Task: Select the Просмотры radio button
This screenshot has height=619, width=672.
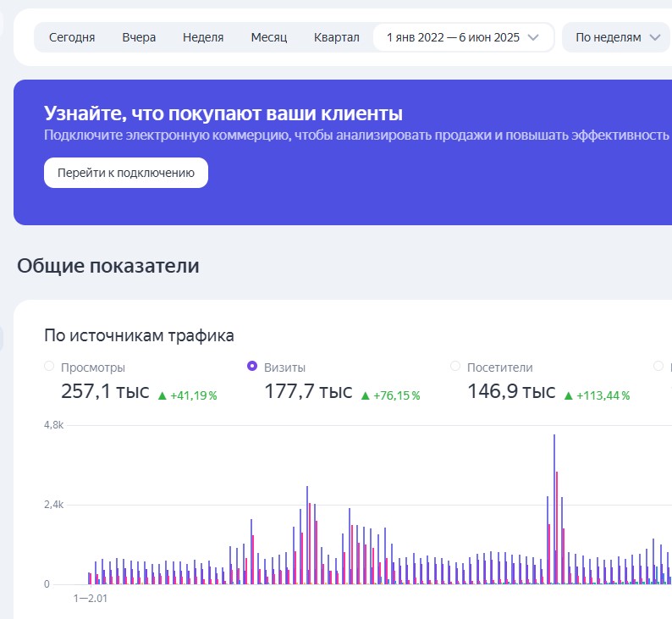Action: [x=49, y=366]
